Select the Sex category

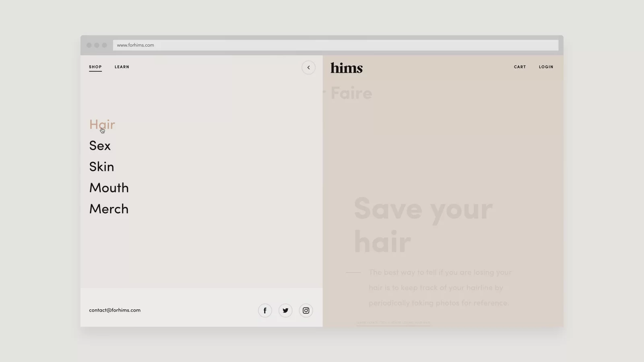tap(100, 146)
